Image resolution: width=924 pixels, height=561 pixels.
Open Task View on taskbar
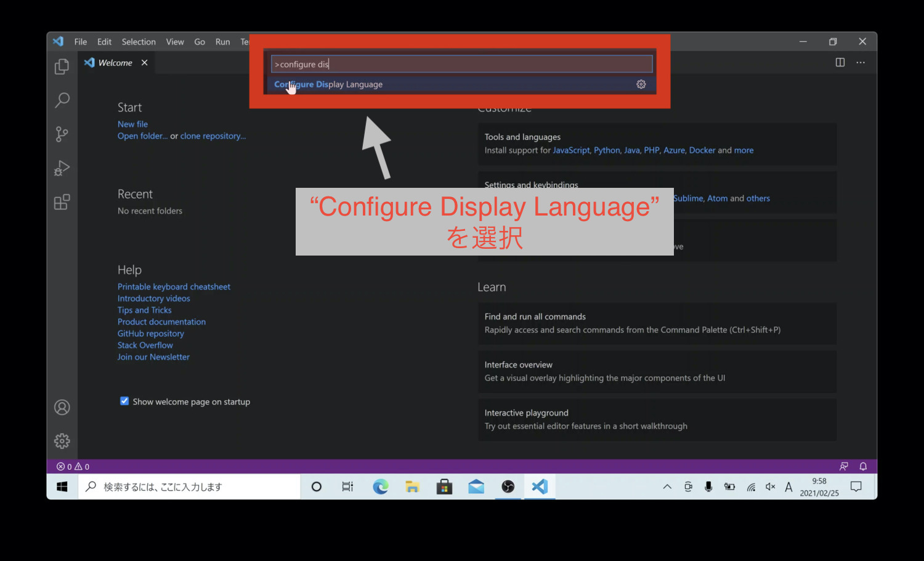(347, 486)
